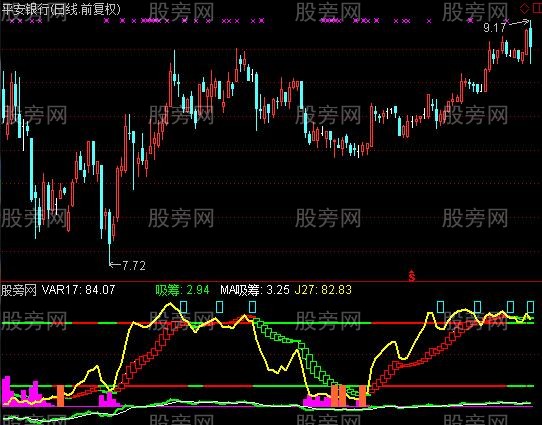Viewport: 542px width, 425px height.
Task: Open the red dollar info marker on timeline
Action: (412, 275)
